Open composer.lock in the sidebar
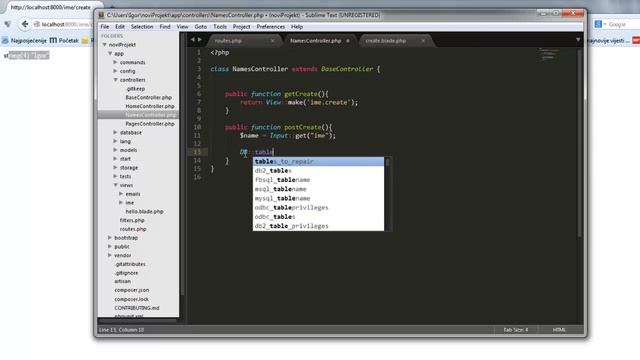This screenshot has width=640, height=360. point(131,299)
